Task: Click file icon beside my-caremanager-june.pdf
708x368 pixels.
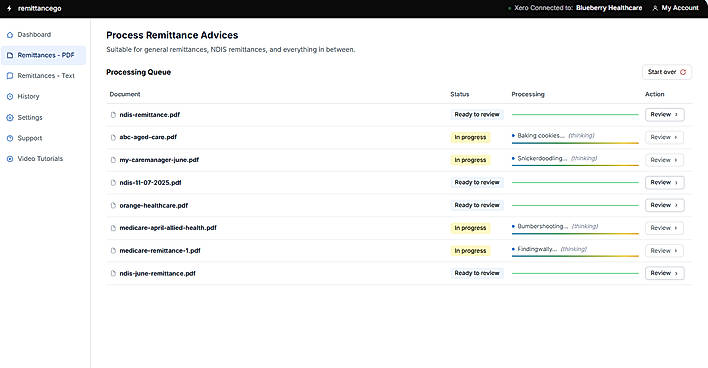Action: pyautogui.click(x=113, y=160)
